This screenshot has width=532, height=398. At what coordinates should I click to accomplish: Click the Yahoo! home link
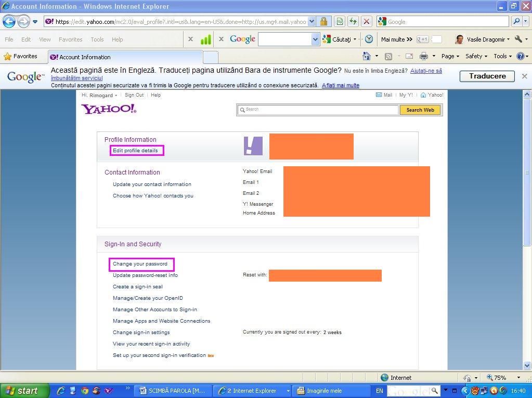[432, 95]
